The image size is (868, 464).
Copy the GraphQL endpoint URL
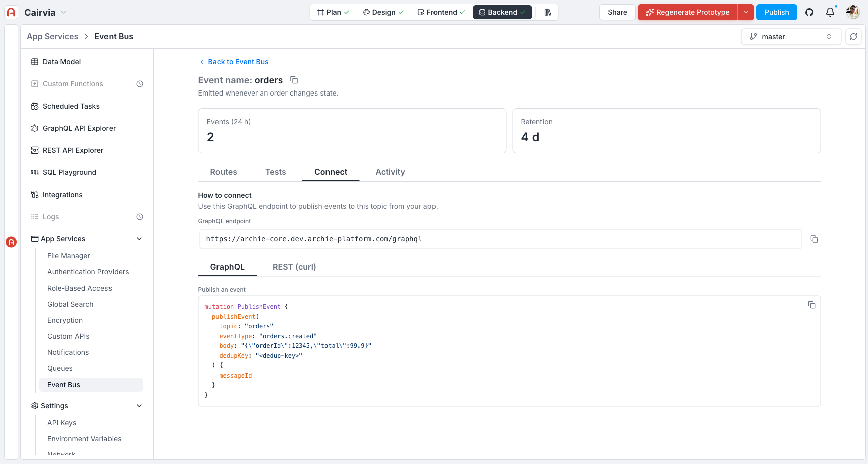point(814,239)
